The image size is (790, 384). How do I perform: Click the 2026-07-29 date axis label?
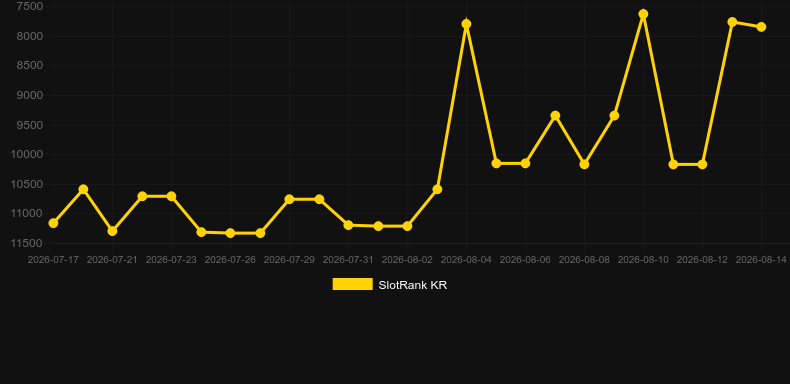tap(289, 260)
